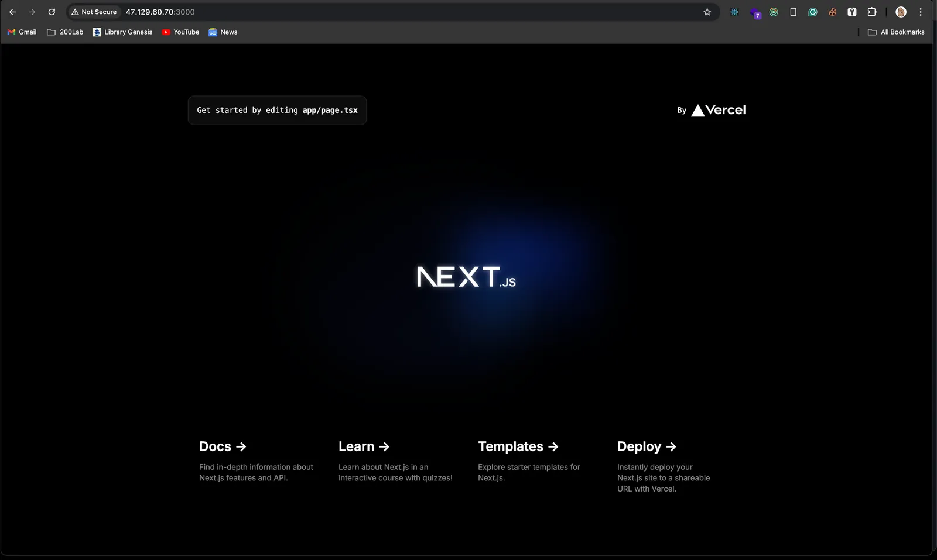This screenshot has width=937, height=560.
Task: Open the 200Lab bookmarks folder
Action: click(65, 32)
